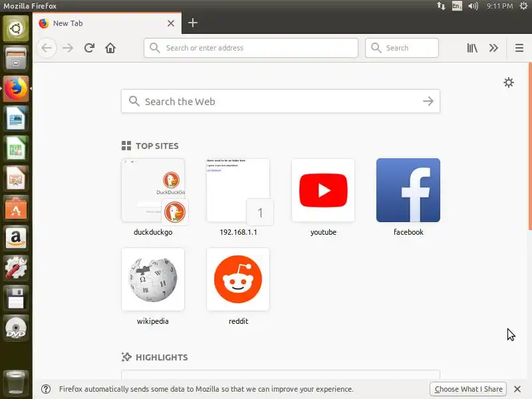
Task: Open the network indicator in top panel
Action: pos(441,6)
